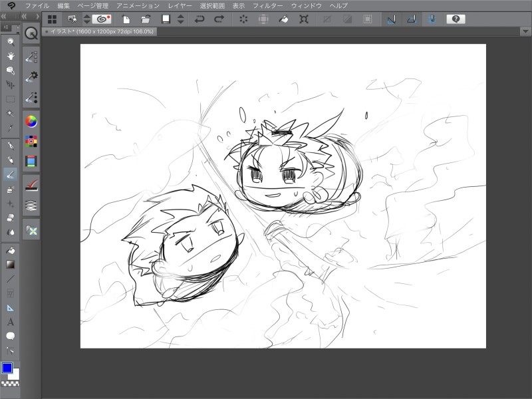Select the Move layer tool
The height and width of the screenshot is (399, 532).
coord(11,85)
